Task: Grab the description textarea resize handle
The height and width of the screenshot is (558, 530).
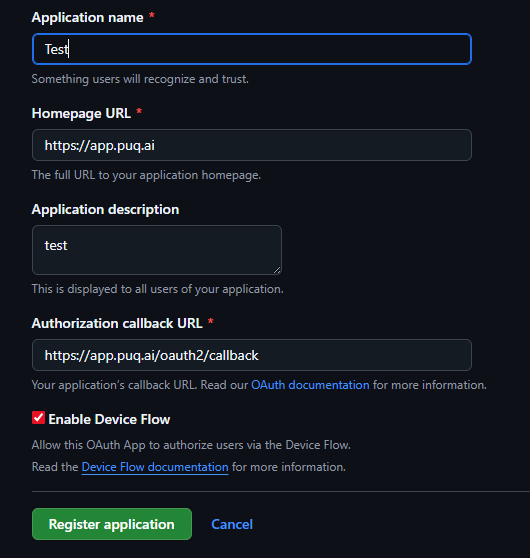Action: tap(277, 270)
